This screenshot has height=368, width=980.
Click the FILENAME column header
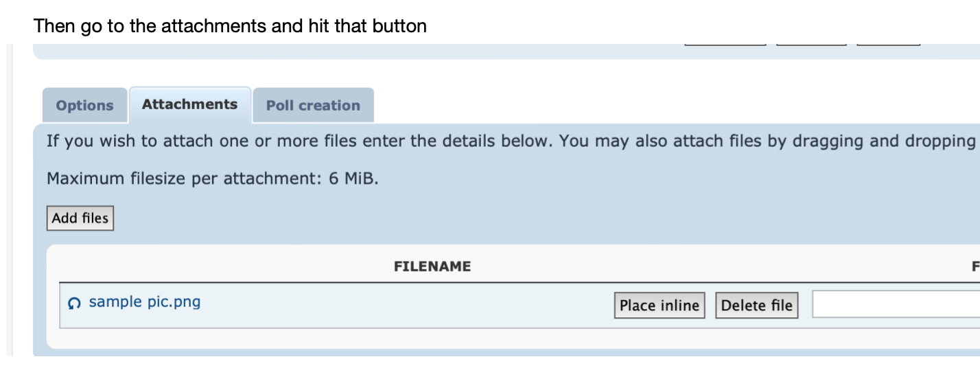pos(432,266)
